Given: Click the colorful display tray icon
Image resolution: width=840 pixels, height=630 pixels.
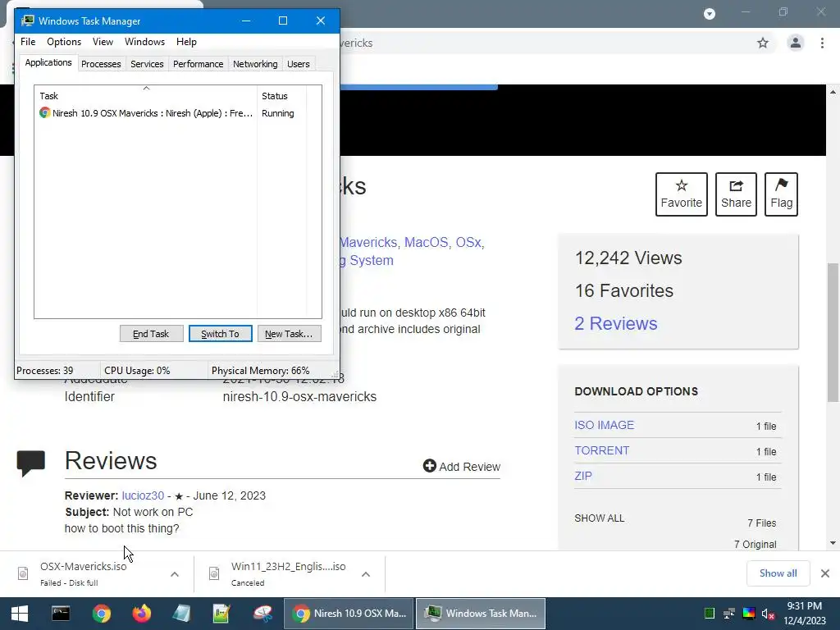Looking at the screenshot, I should pyautogui.click(x=749, y=614).
